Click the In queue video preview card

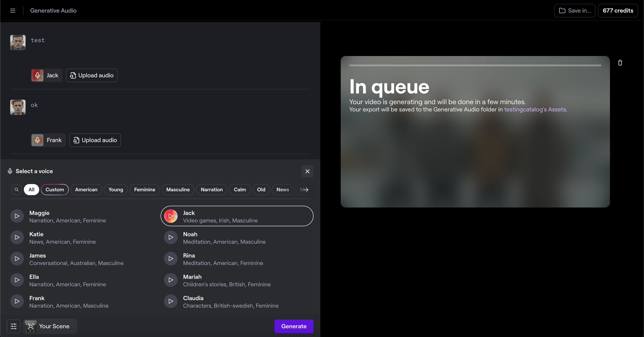coord(475,132)
